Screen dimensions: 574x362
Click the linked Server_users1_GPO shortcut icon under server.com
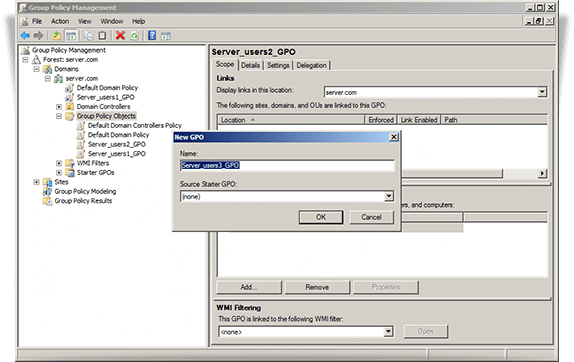point(70,97)
